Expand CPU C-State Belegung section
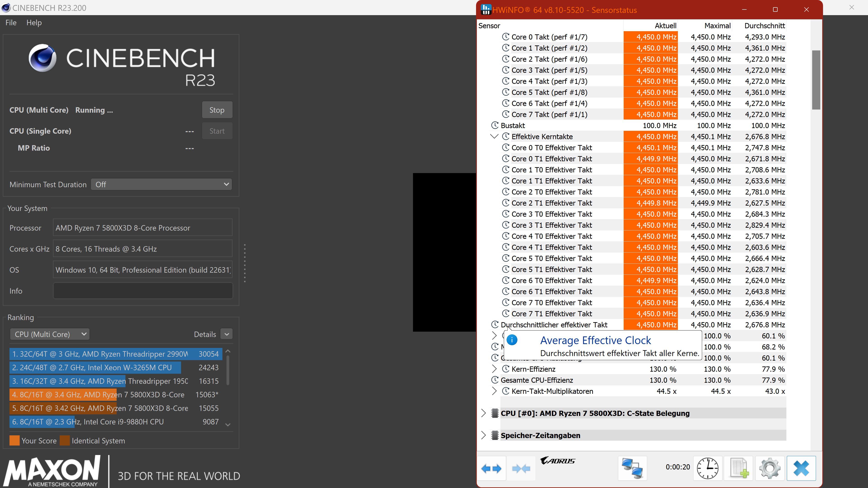Viewport: 868px width, 488px height. pyautogui.click(x=484, y=413)
